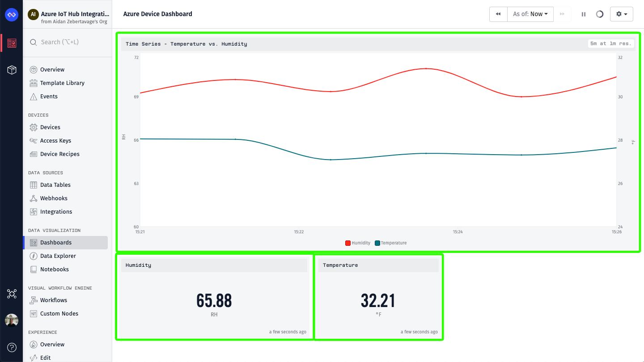Click the rewind time step button
This screenshot has height=362, width=644.
(498, 14)
